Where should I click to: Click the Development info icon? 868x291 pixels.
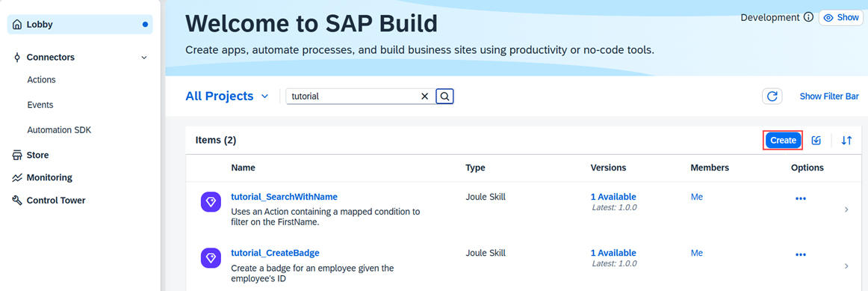[808, 17]
